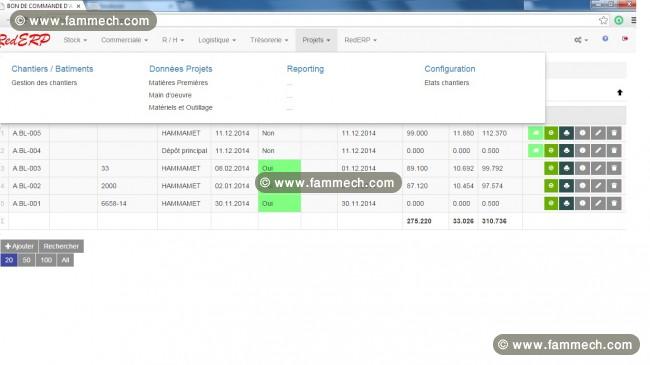The width and height of the screenshot is (650, 365).
Task: Delete row A.BL-004 with the trash icon
Action: click(x=614, y=151)
